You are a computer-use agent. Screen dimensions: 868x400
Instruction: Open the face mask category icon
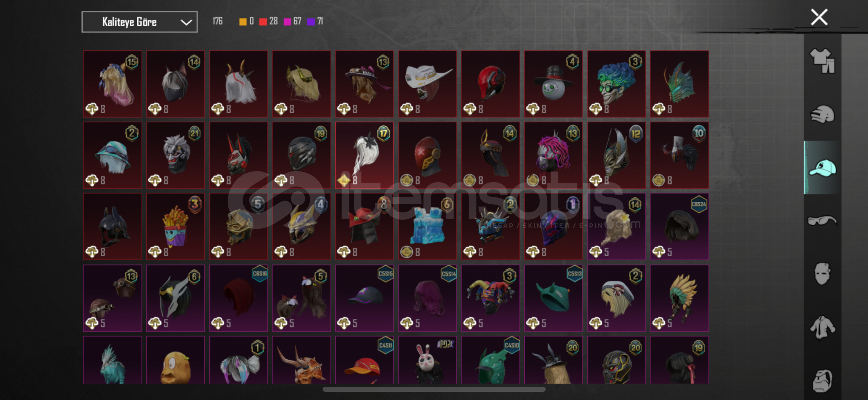[x=822, y=274]
